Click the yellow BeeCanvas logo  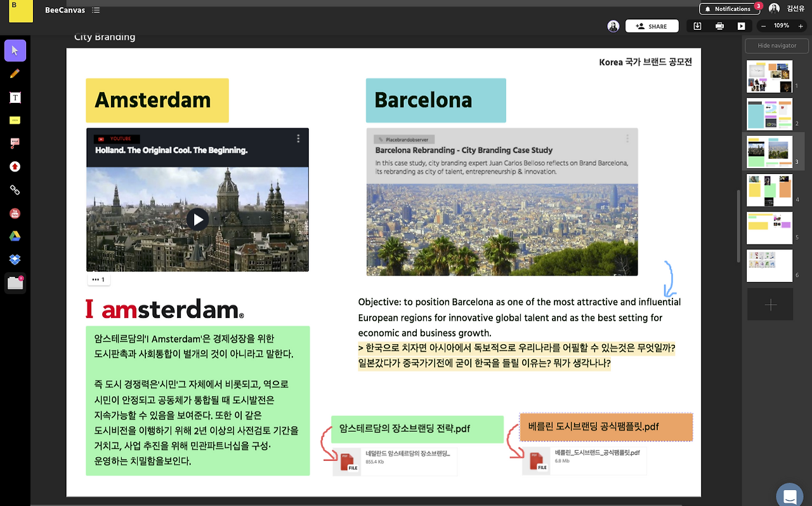tap(20, 11)
